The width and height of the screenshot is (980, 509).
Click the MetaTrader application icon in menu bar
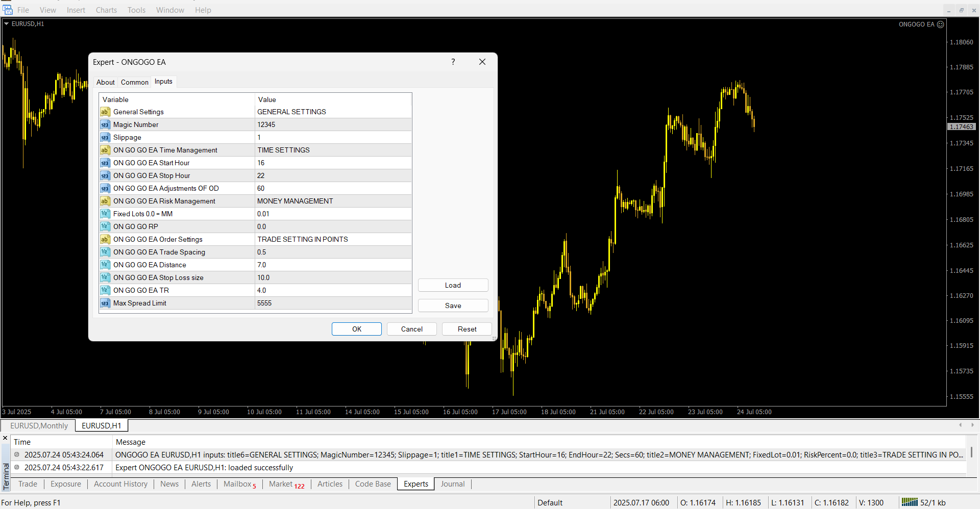[x=8, y=10]
